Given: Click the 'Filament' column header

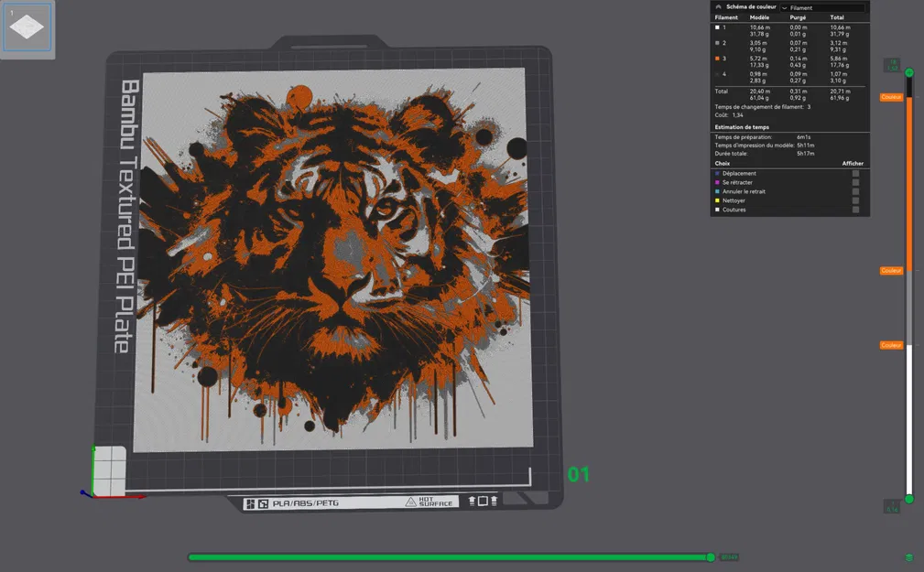Looking at the screenshot, I should tap(726, 17).
